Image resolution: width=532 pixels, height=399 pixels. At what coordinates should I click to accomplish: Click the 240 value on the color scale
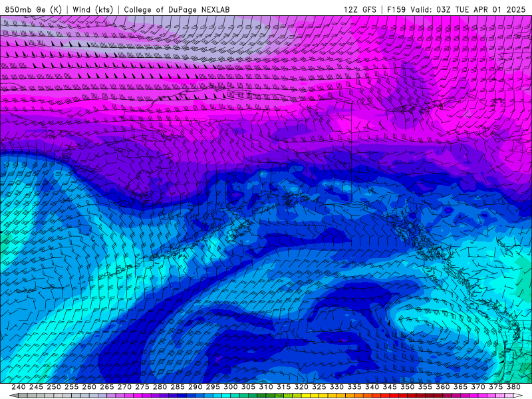(x=19, y=387)
